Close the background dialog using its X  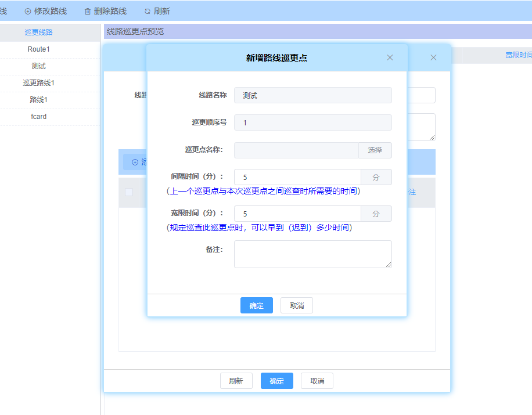click(433, 57)
